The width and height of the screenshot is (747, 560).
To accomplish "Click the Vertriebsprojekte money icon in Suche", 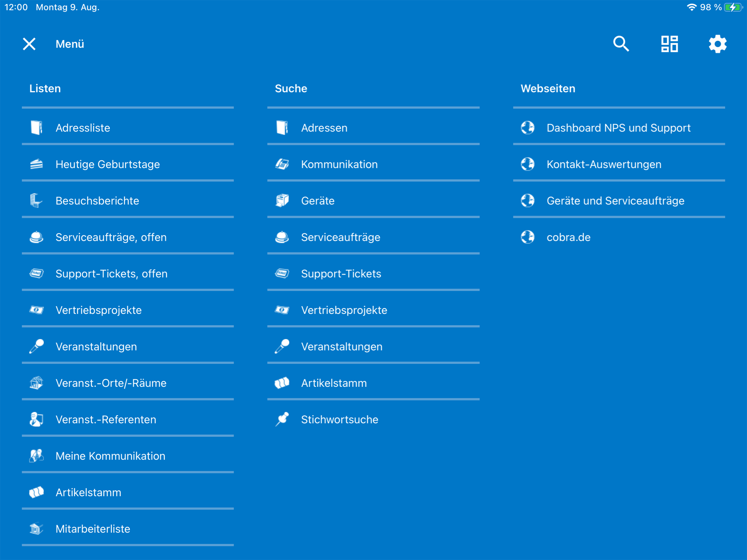I will click(x=282, y=310).
